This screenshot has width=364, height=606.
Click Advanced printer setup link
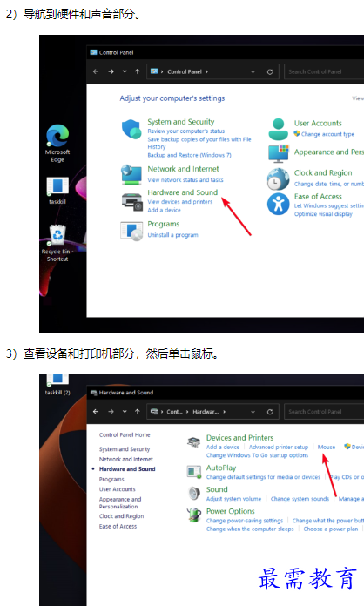(279, 447)
